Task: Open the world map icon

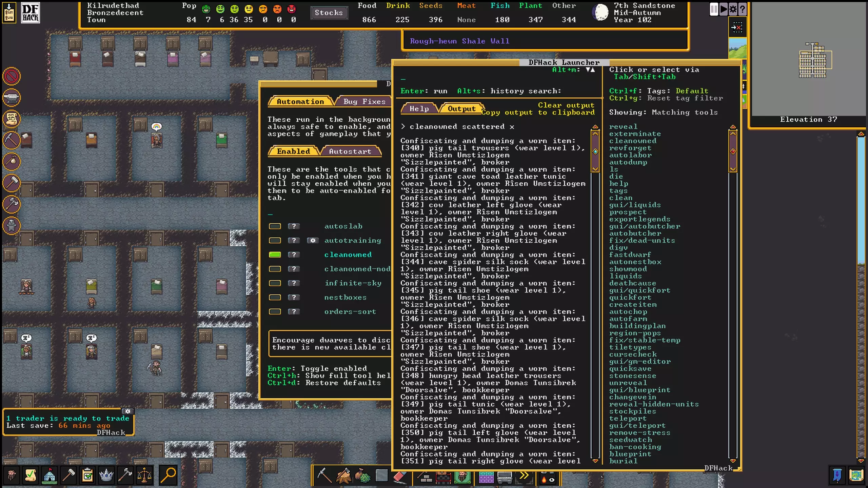Action: [x=856, y=475]
